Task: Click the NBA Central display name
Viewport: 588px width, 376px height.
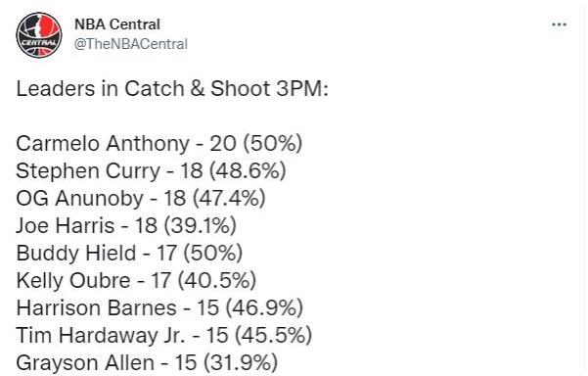Action: coord(117,24)
